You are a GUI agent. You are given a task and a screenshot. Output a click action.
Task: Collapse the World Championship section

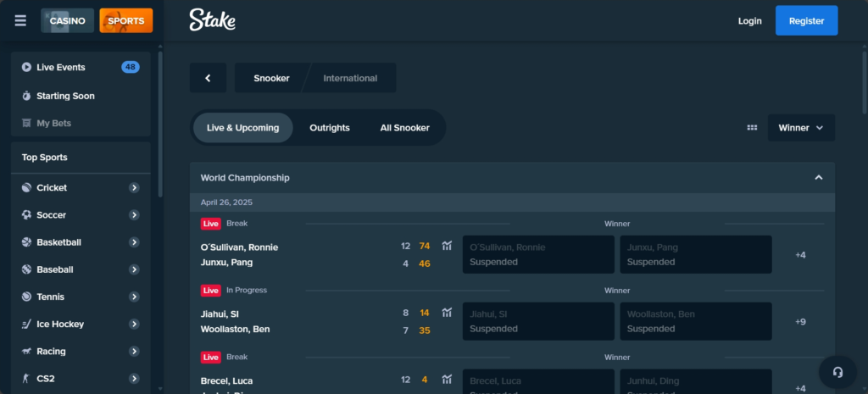819,178
